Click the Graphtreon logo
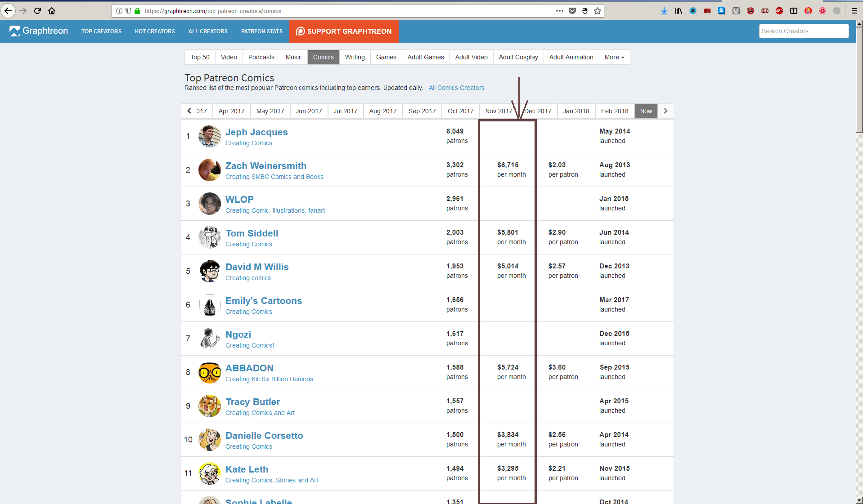This screenshot has width=863, height=504. coord(39,31)
